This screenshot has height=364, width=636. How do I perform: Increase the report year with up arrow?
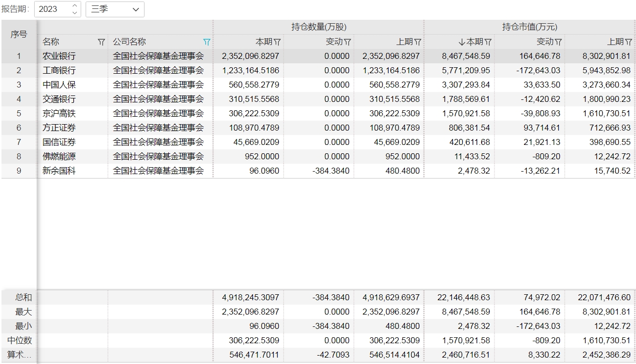click(x=75, y=5)
